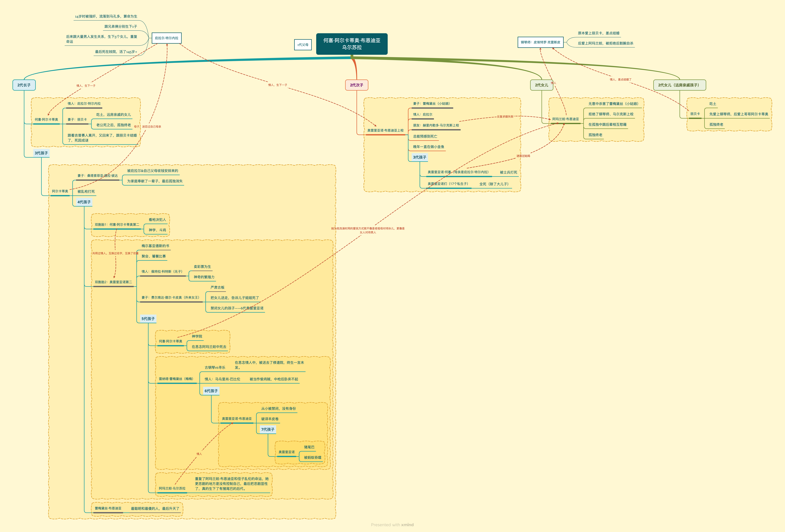
Task: Select the 2代次子 node
Action: [356, 85]
